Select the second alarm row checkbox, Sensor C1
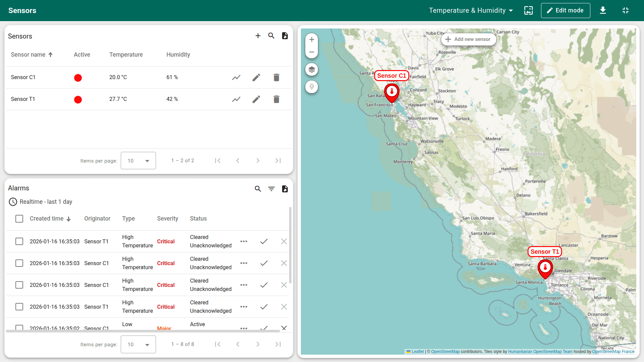The width and height of the screenshot is (644, 362). pos(19,263)
